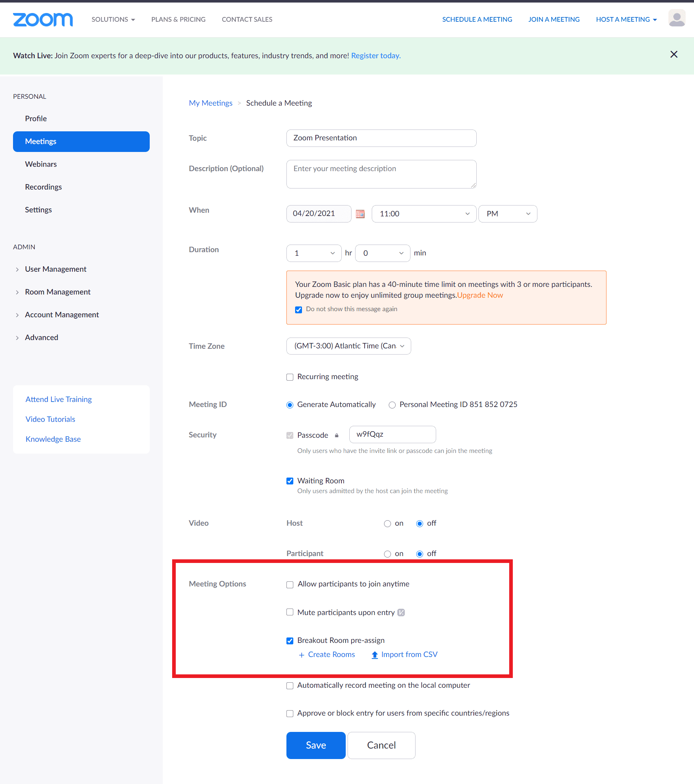The image size is (694, 784).
Task: Enable automatic local recording checkbox
Action: click(x=290, y=686)
